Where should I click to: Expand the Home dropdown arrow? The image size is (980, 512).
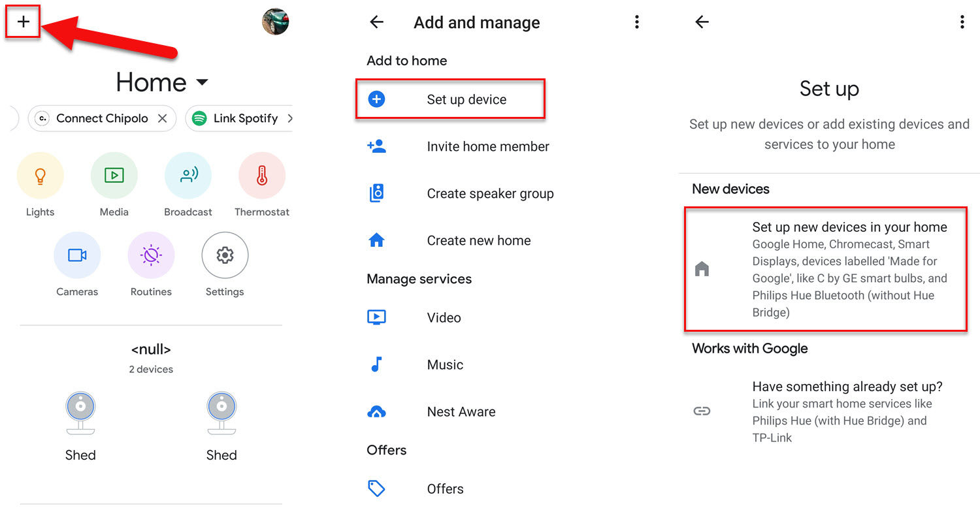point(202,82)
